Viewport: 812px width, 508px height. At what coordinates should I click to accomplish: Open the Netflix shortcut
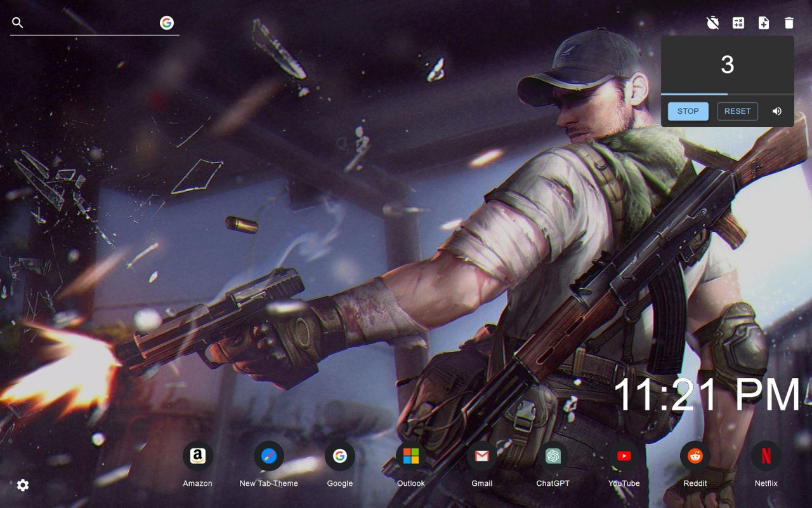pos(766,464)
